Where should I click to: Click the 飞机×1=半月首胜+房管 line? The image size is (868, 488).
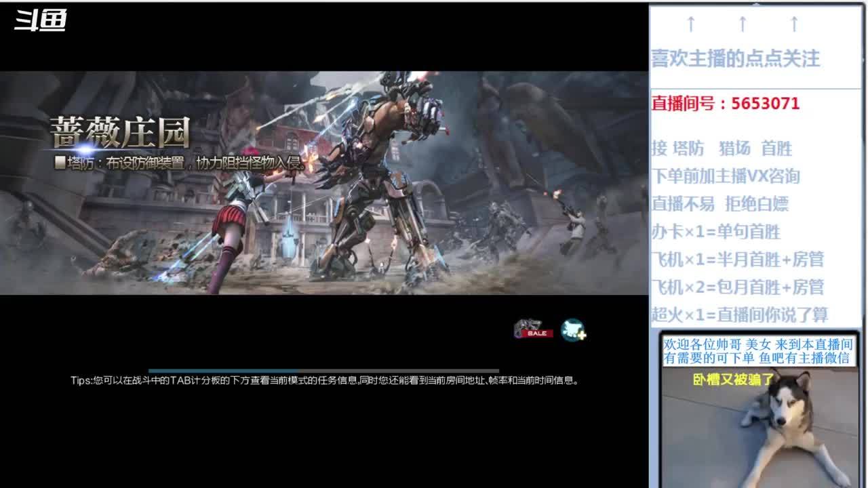coord(738,260)
